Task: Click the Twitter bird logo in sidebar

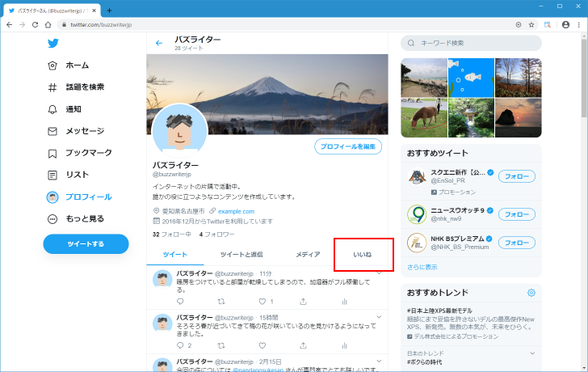Action: (52, 43)
